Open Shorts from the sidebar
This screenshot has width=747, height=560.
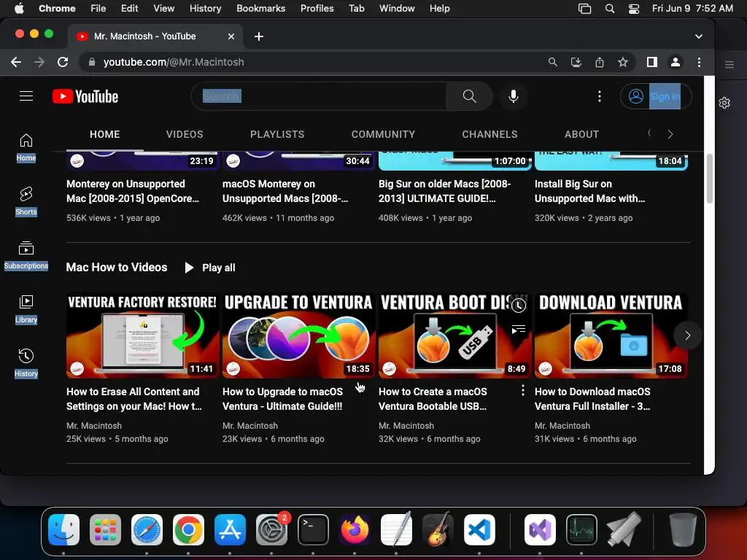pos(26,201)
